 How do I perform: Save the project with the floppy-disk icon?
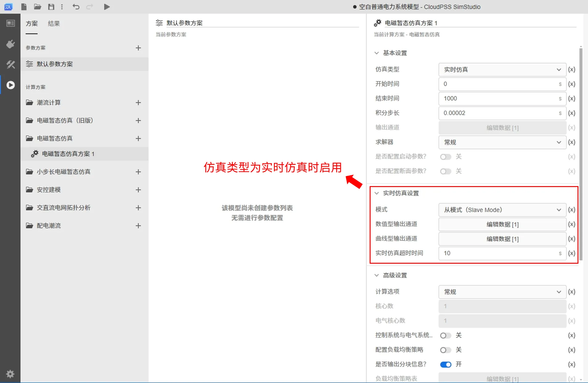tap(51, 7)
